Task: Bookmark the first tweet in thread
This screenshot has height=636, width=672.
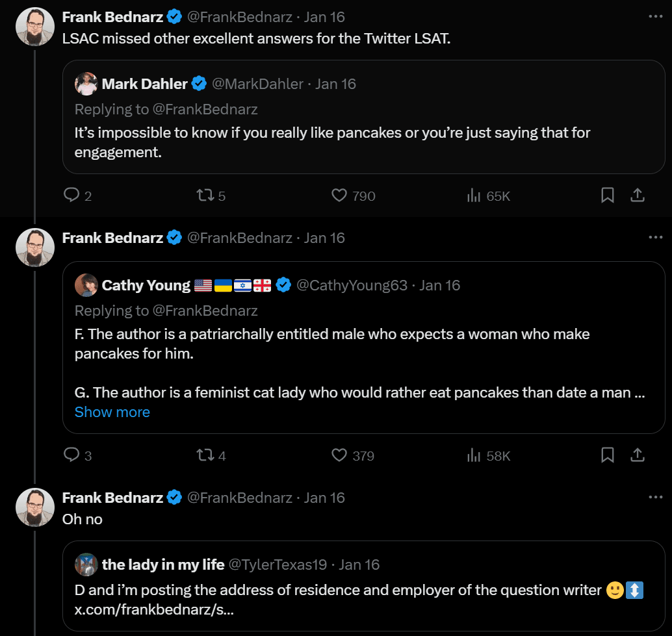Action: 607,196
